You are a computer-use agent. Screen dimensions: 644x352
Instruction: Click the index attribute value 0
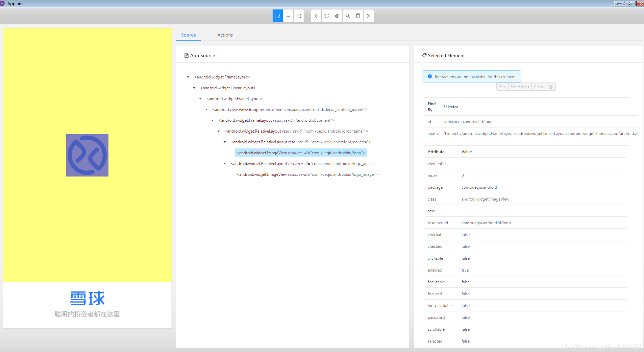(x=463, y=175)
